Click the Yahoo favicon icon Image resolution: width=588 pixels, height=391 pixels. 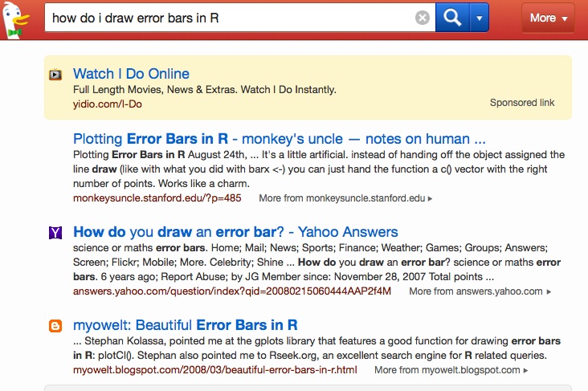point(55,233)
